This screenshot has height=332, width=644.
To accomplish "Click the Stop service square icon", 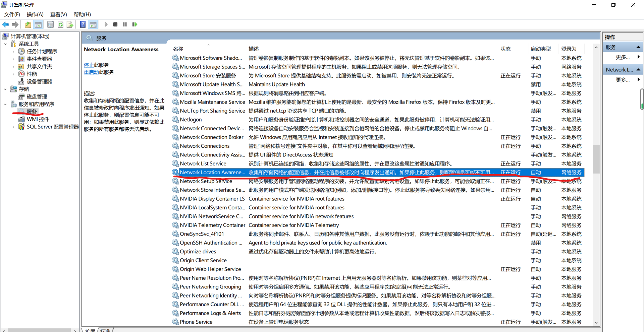I will [x=115, y=24].
